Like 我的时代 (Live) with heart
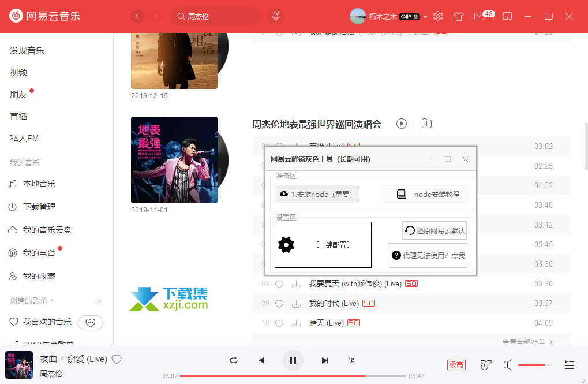588x384 pixels. click(x=279, y=304)
